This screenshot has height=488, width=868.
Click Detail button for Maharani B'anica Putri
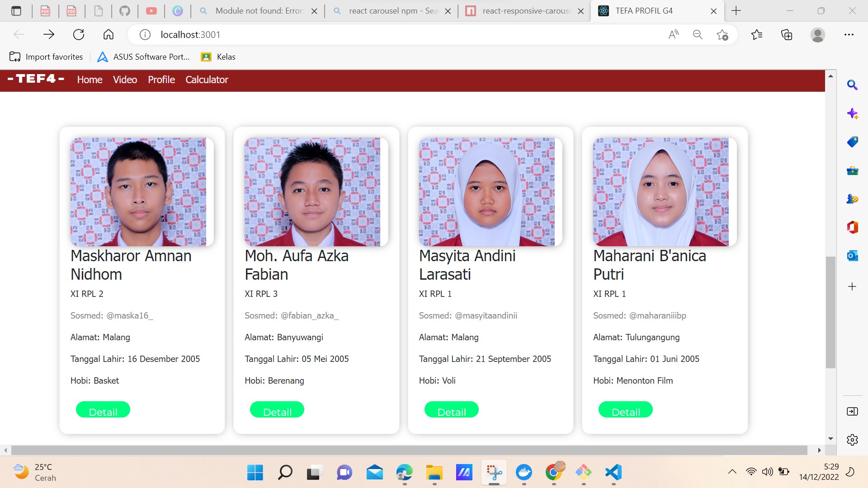pos(625,410)
